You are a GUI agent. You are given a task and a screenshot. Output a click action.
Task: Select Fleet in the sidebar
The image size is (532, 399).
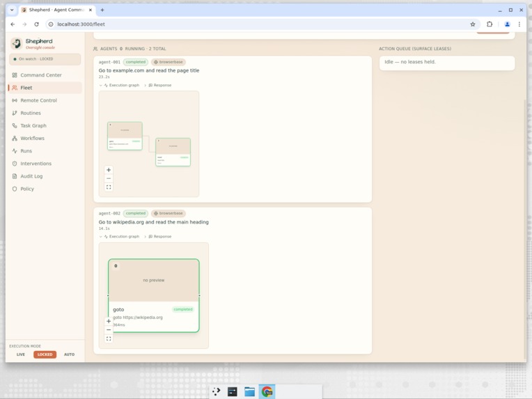tap(45, 88)
